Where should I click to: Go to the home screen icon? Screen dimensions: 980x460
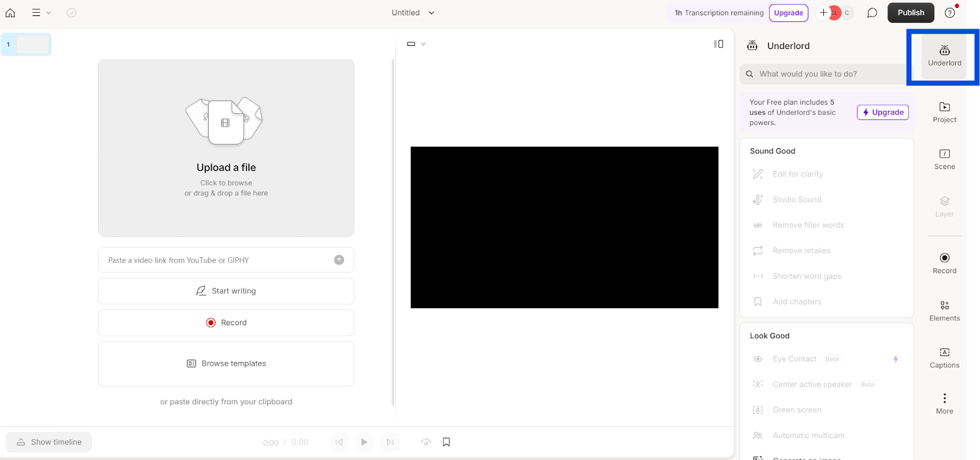point(10,12)
